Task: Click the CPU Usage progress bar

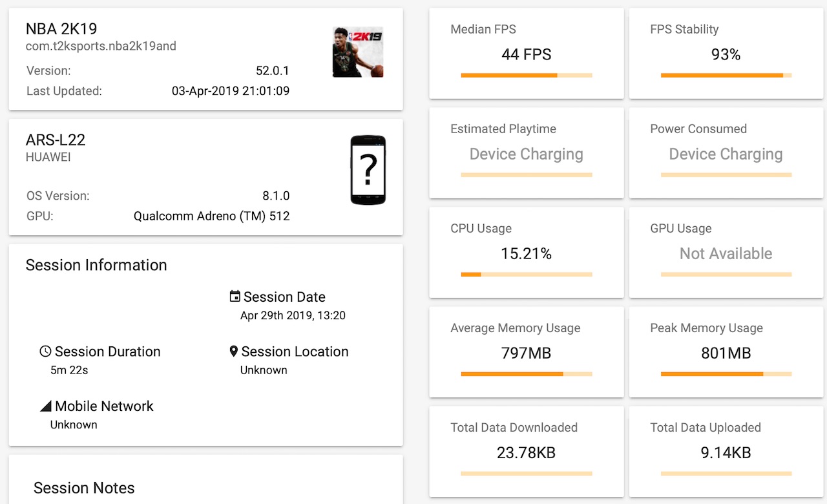Action: (527, 275)
